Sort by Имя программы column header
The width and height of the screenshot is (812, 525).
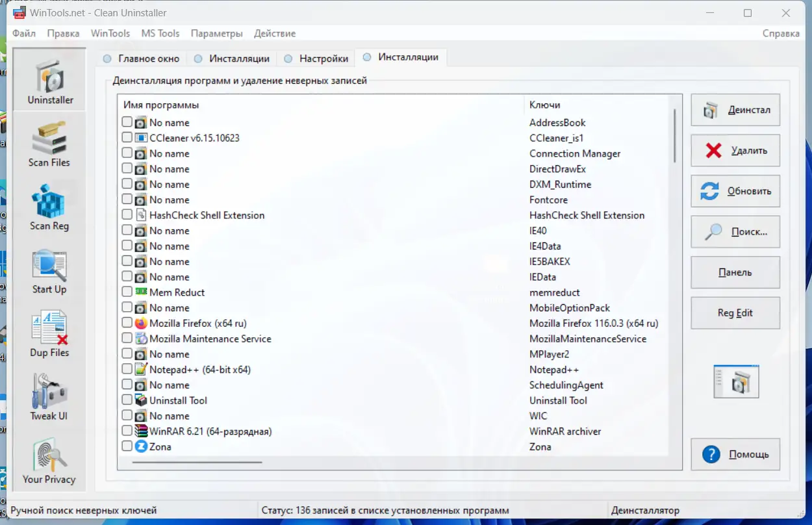tap(321, 105)
